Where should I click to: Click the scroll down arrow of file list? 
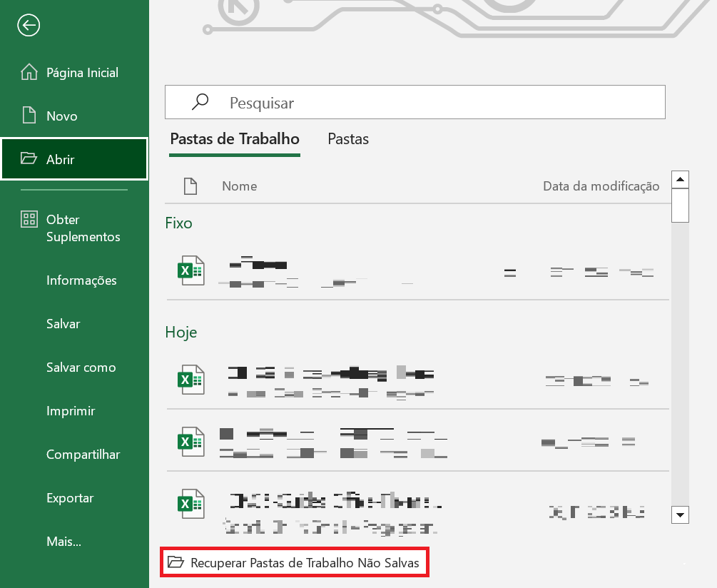[681, 514]
